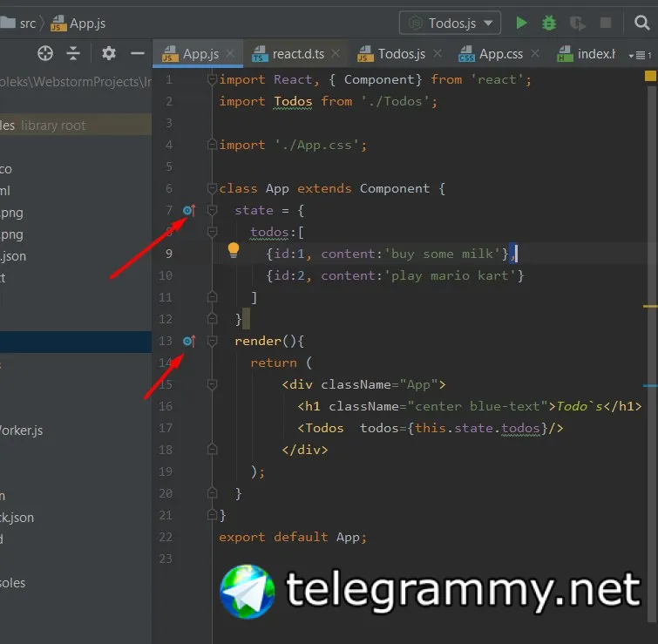Click override gutter marker on line 7
The image size is (658, 644).
click(189, 210)
